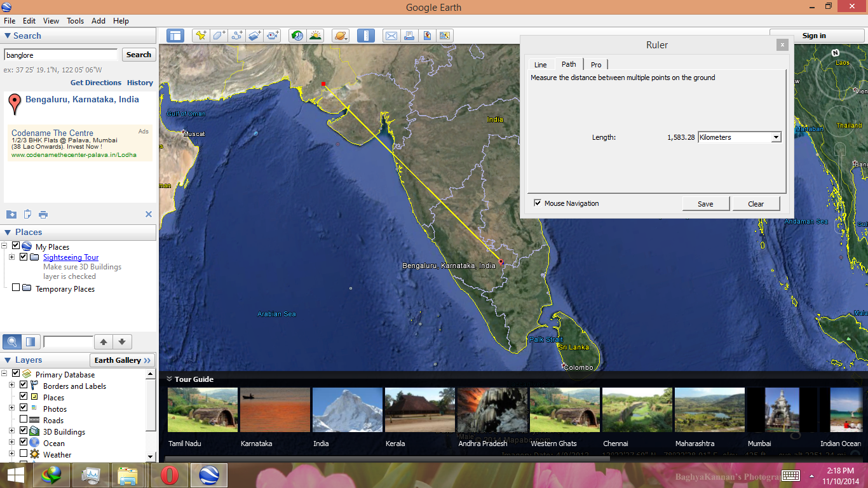This screenshot has width=868, height=488.
Task: Add image overlay from toolbar
Action: click(255, 36)
